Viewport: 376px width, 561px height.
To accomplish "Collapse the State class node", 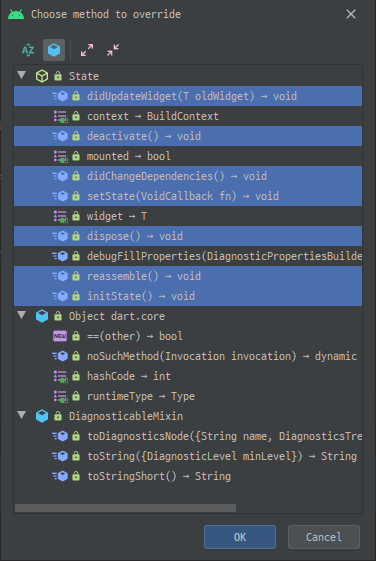I will click(x=22, y=75).
